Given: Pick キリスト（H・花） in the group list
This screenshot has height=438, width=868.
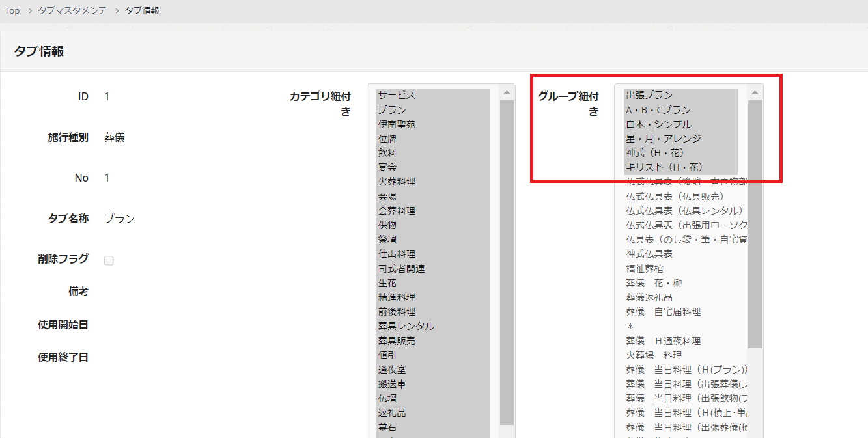Looking at the screenshot, I should point(664,167).
